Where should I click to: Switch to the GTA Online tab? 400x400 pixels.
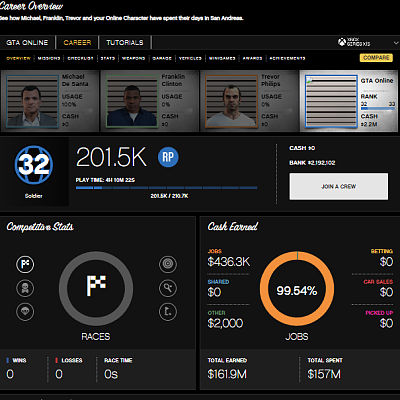pyautogui.click(x=27, y=43)
